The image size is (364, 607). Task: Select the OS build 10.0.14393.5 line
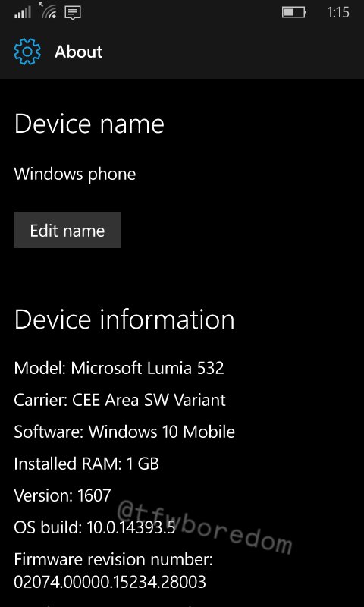point(95,527)
